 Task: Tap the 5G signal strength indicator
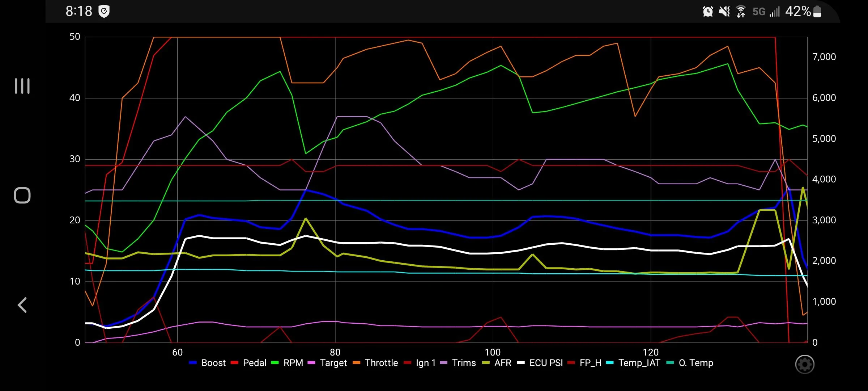pyautogui.click(x=774, y=12)
